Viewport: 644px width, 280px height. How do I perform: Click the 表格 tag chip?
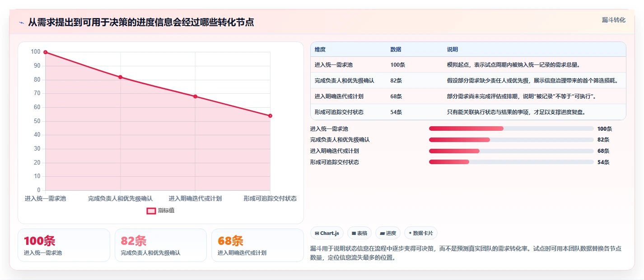(359, 233)
